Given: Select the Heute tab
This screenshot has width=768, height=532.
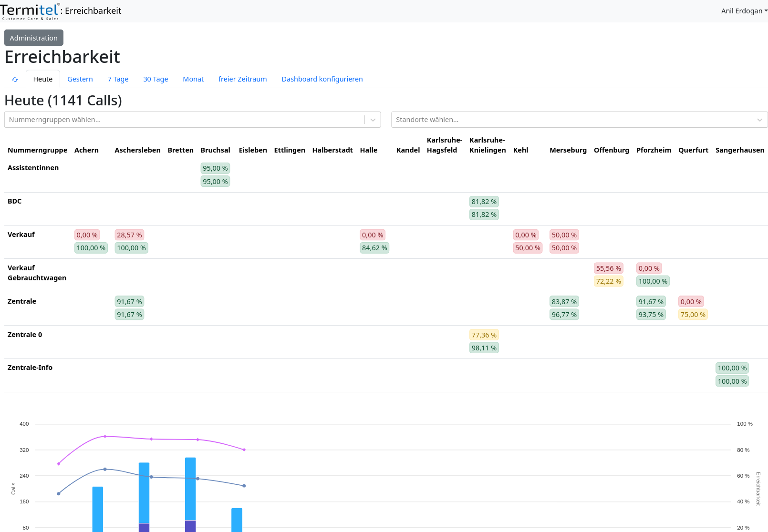Looking at the screenshot, I should (x=43, y=79).
